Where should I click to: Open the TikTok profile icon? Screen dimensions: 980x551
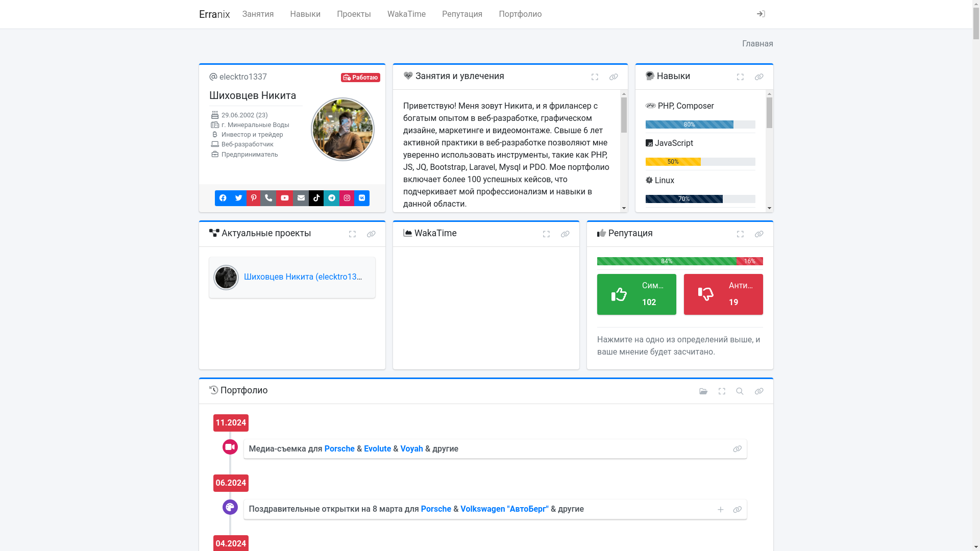(316, 198)
